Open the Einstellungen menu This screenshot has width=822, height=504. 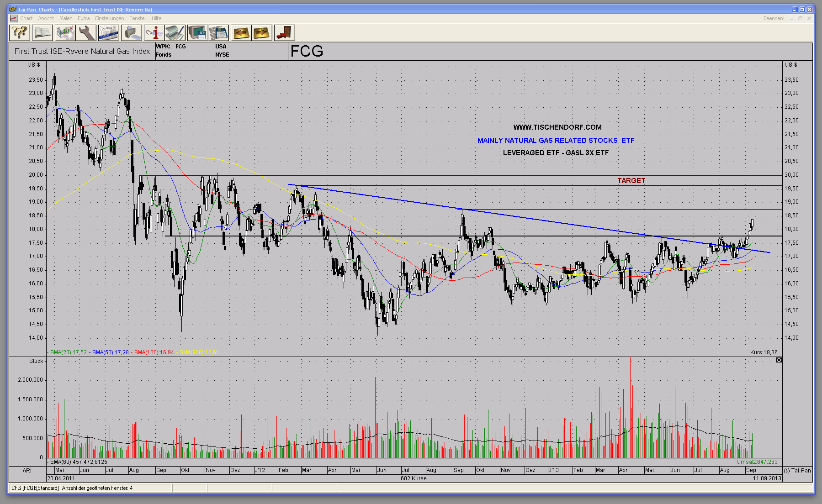[109, 18]
